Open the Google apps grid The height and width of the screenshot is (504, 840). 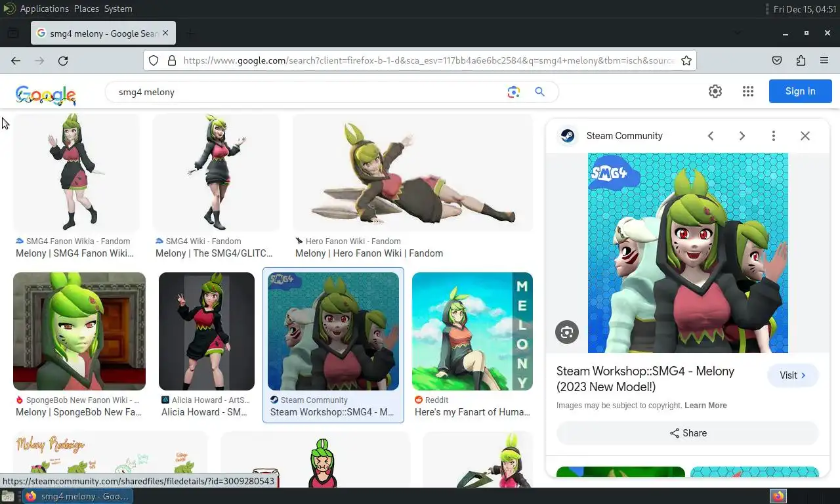point(748,91)
